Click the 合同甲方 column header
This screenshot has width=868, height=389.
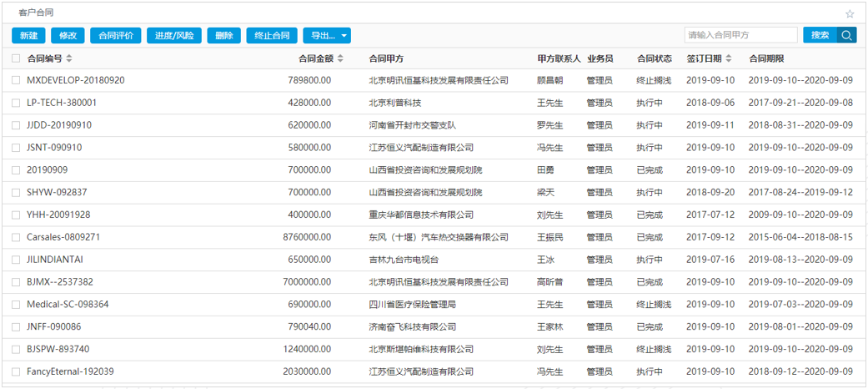(386, 58)
